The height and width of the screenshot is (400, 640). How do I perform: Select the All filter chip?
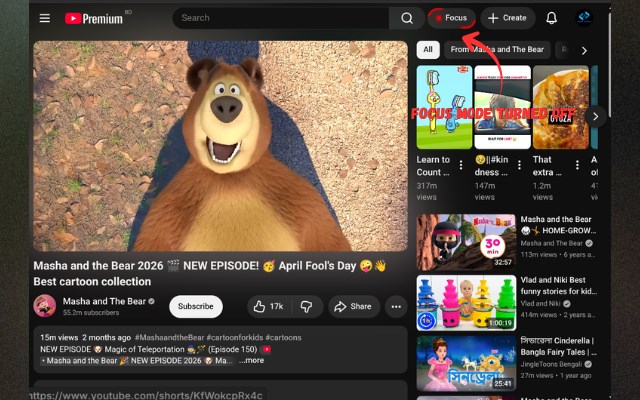[428, 50]
